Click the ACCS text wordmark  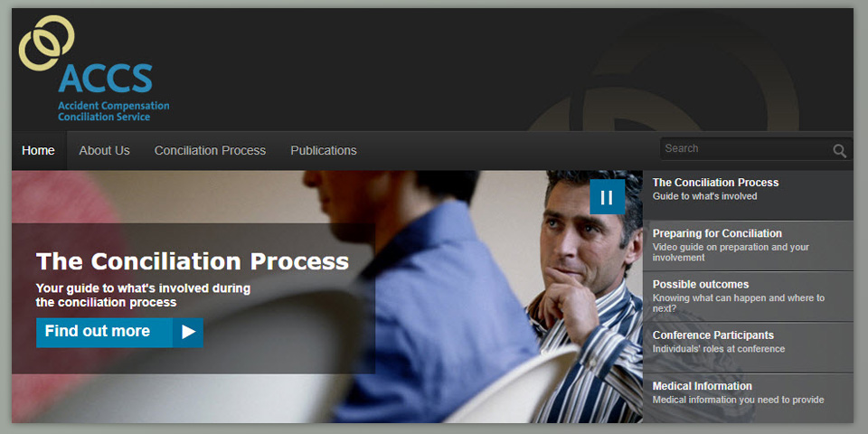point(105,79)
